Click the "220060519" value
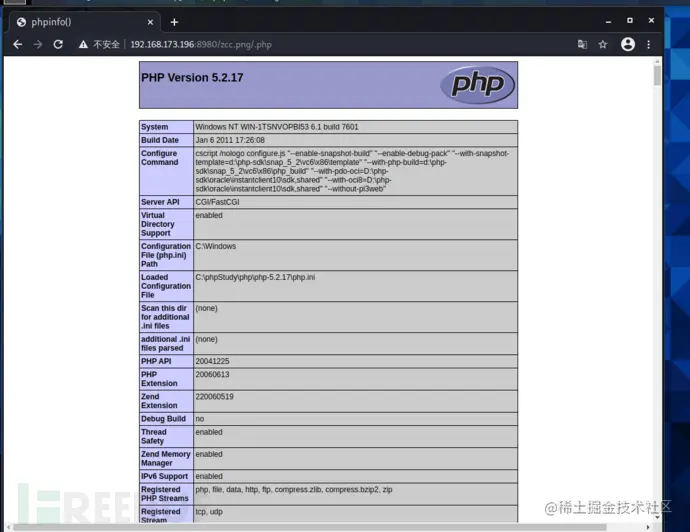This screenshot has height=532, width=690. click(x=214, y=396)
